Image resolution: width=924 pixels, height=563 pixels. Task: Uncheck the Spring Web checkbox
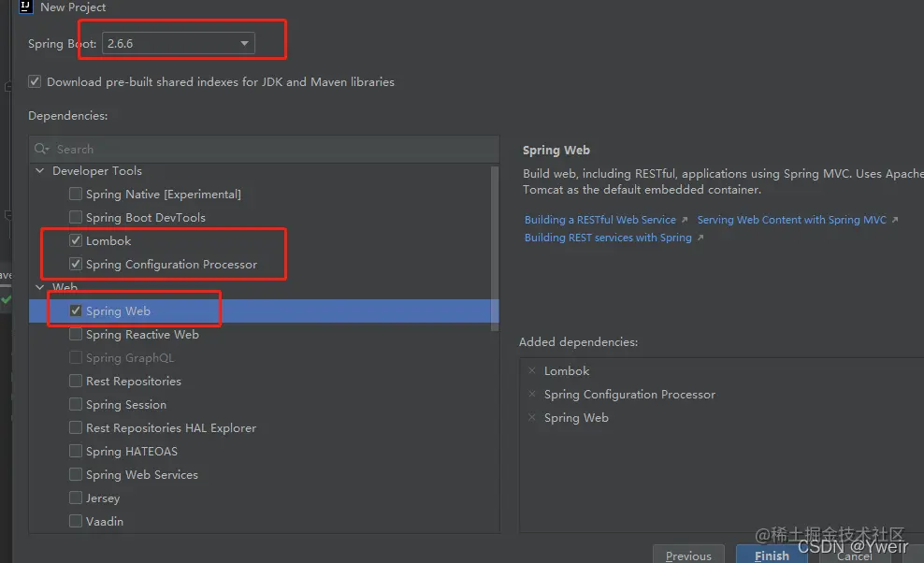(76, 310)
